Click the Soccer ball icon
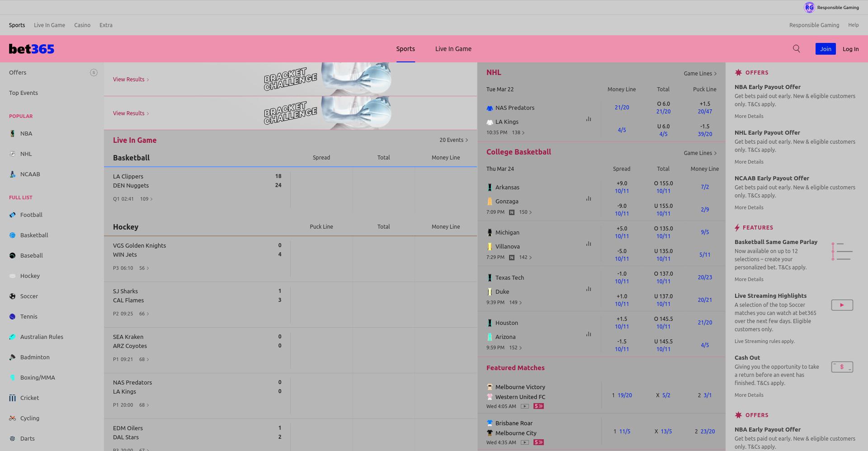 point(12,296)
